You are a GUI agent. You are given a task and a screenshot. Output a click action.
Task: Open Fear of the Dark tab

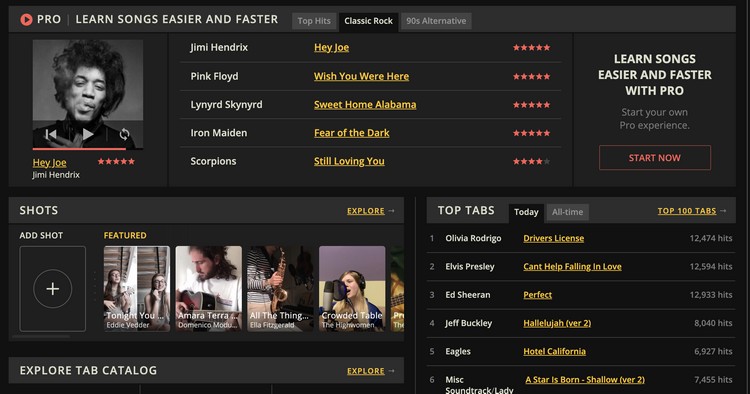[x=352, y=133]
